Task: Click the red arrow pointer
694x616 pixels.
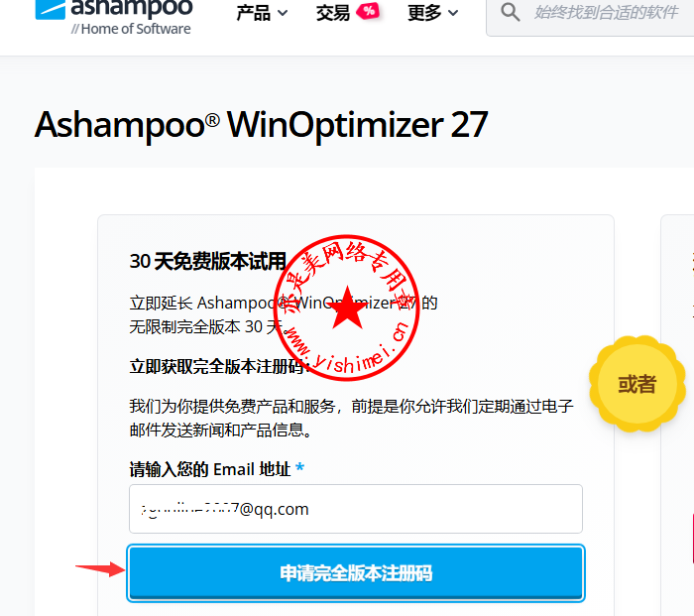Action: (x=100, y=568)
